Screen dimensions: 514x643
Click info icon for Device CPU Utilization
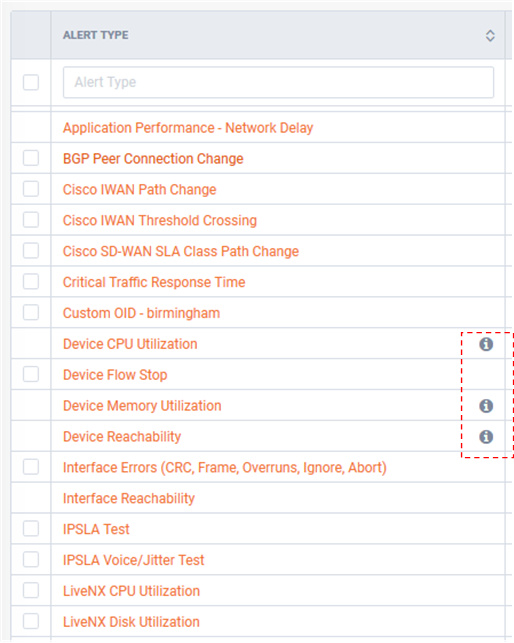click(486, 344)
